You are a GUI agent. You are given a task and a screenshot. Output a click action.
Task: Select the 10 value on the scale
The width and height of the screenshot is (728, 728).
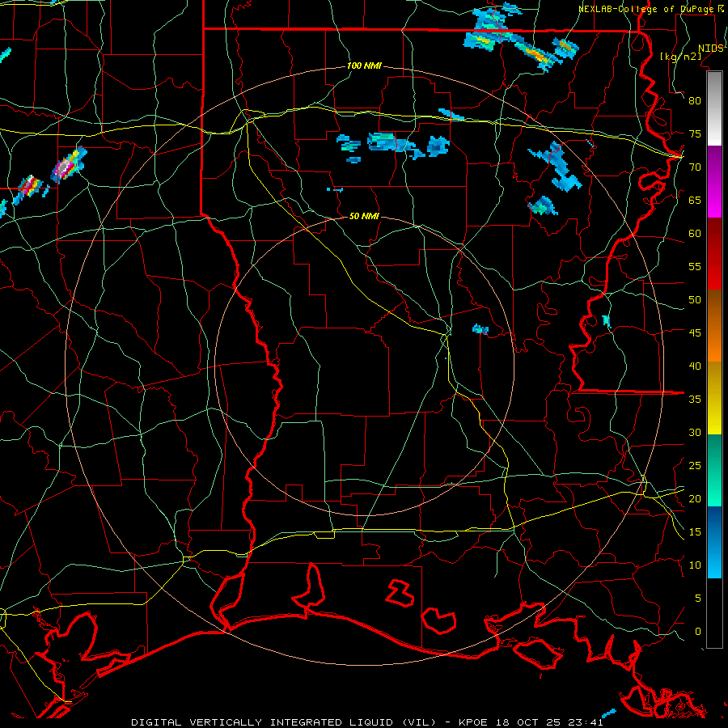695,565
